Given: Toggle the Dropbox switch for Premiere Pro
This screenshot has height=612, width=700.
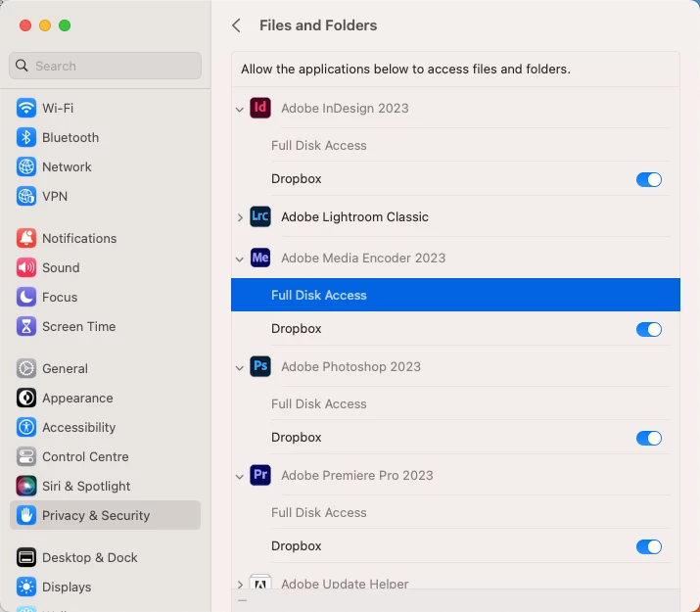Looking at the screenshot, I should point(648,546).
